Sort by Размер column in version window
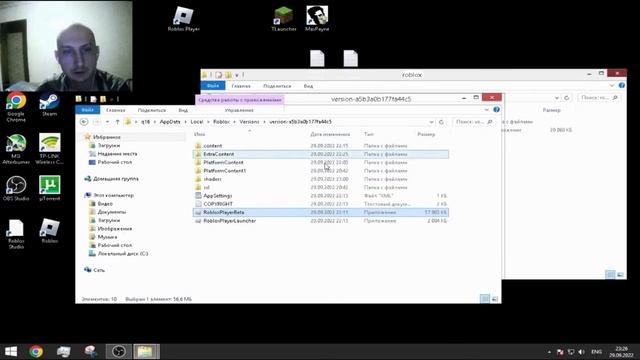Viewport: 640px width, 360px height. tap(426, 134)
